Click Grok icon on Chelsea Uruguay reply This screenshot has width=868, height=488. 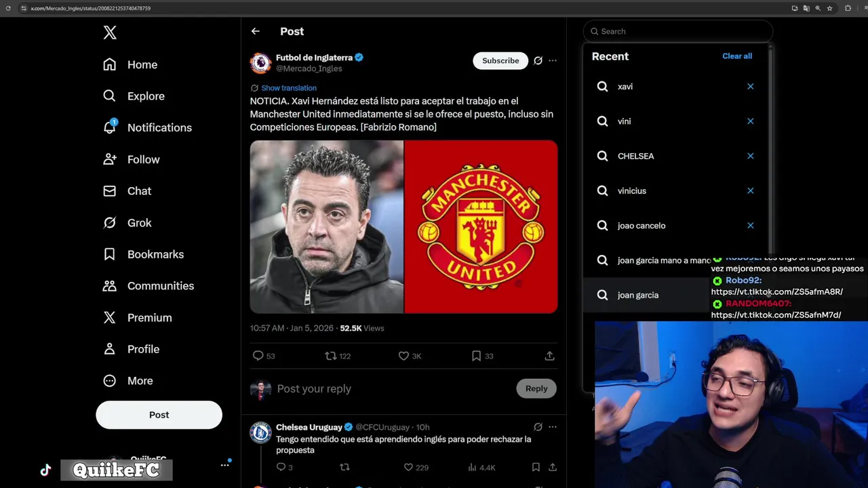538,427
